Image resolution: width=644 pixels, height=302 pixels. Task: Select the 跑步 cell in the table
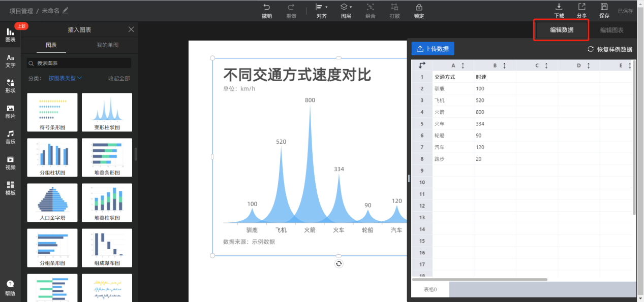click(453, 159)
